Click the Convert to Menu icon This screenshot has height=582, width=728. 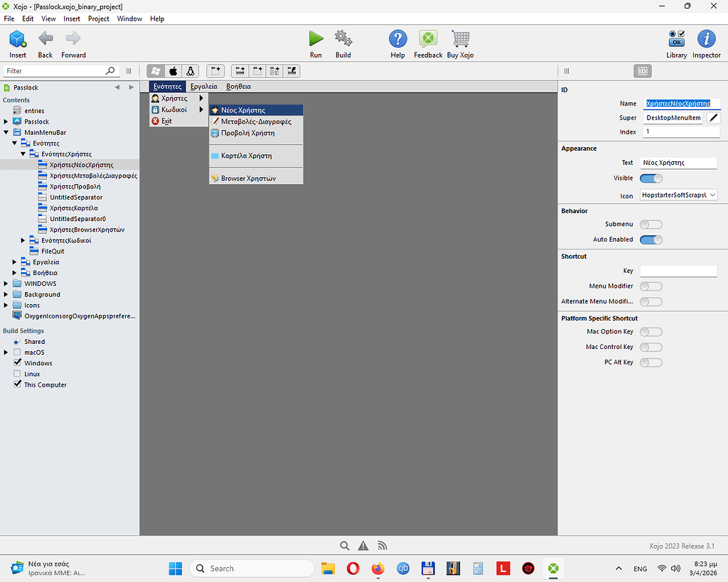291,71
